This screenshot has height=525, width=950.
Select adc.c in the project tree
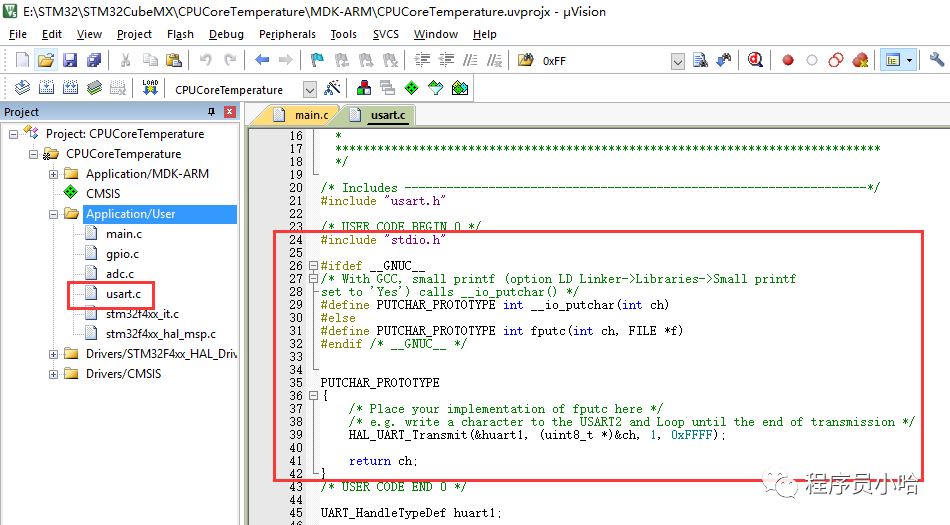(x=120, y=274)
